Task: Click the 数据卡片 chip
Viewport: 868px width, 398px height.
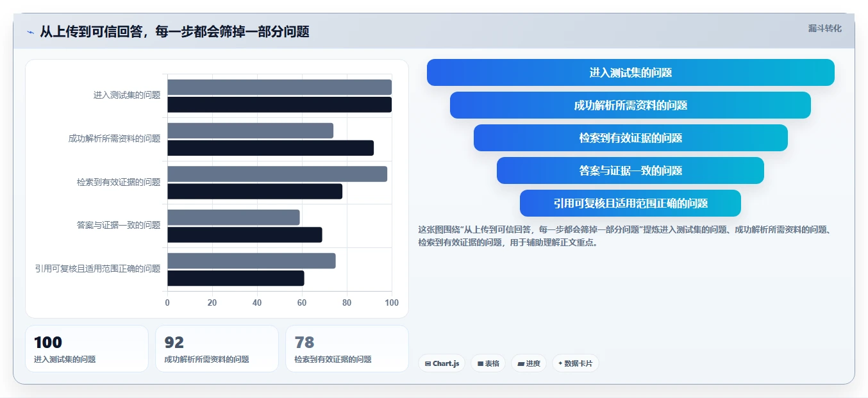Action: (576, 363)
